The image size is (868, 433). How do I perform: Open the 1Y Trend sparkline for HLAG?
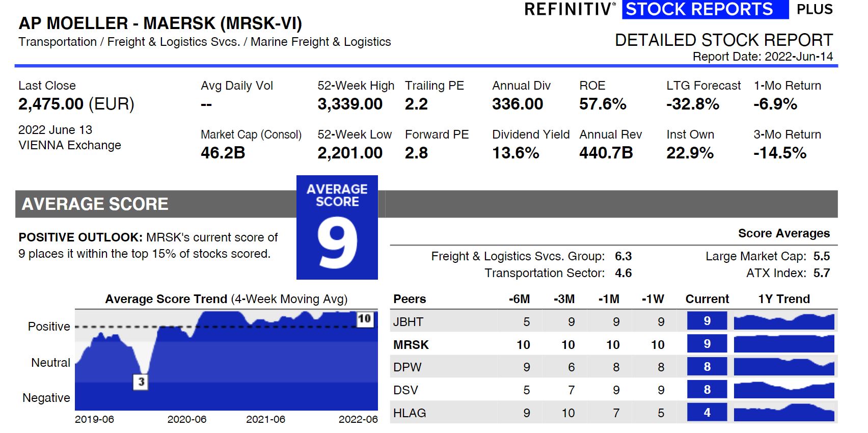click(x=784, y=412)
